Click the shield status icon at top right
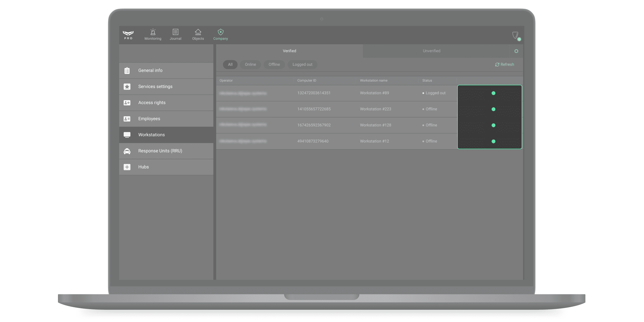The image size is (644, 322). pos(516,36)
